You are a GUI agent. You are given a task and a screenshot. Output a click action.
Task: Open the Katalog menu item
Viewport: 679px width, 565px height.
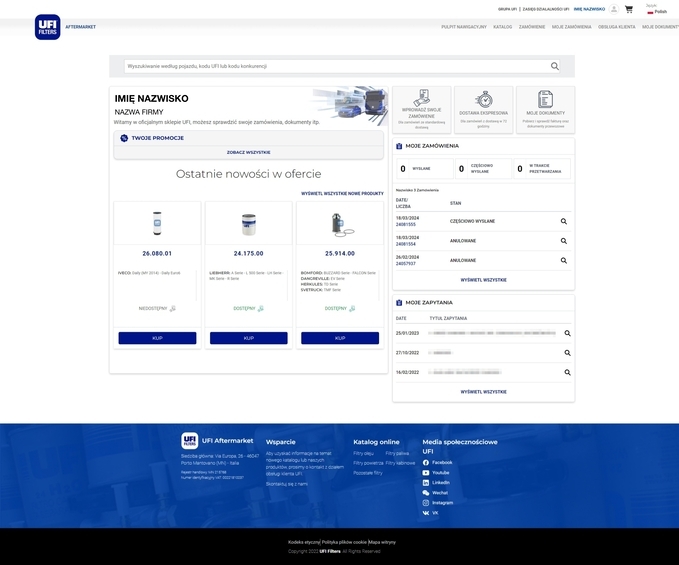pyautogui.click(x=502, y=27)
